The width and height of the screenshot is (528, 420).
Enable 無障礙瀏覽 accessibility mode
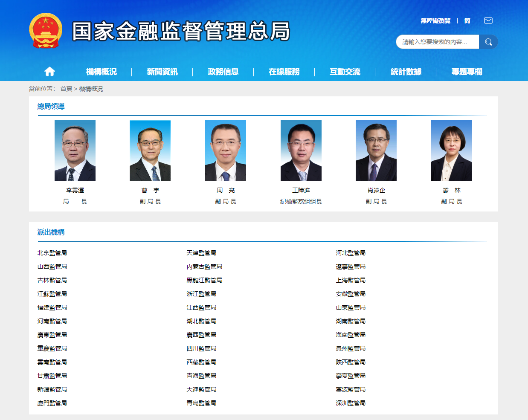[x=435, y=20]
